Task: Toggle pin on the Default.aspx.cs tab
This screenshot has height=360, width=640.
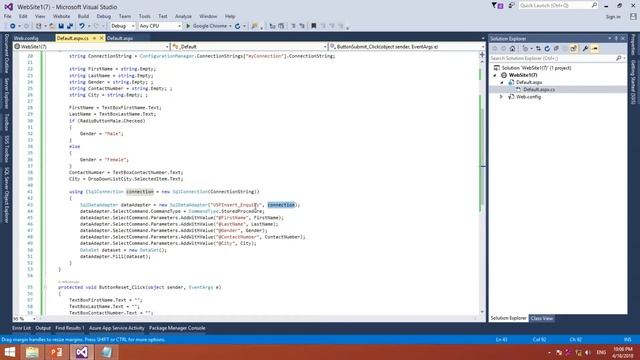Action: [x=94, y=38]
